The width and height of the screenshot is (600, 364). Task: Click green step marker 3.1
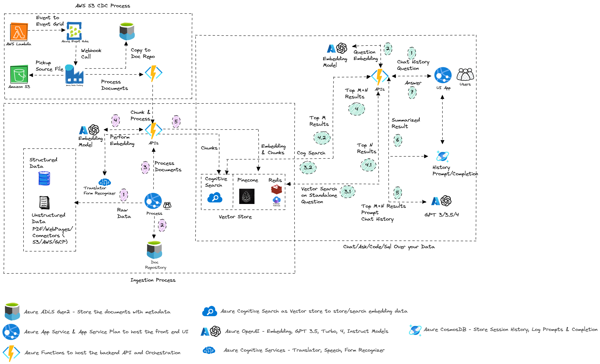coord(348,192)
